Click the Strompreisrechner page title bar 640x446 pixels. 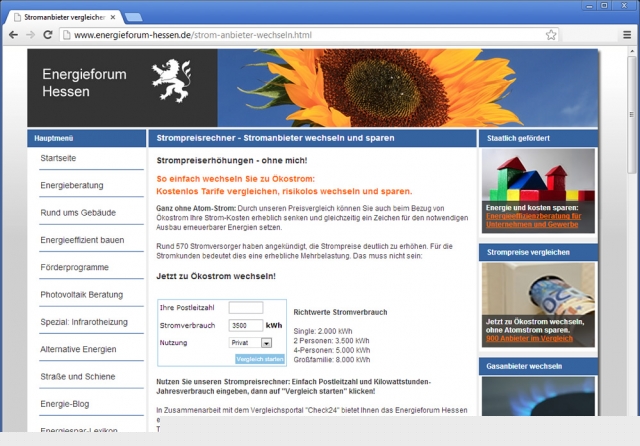312,138
